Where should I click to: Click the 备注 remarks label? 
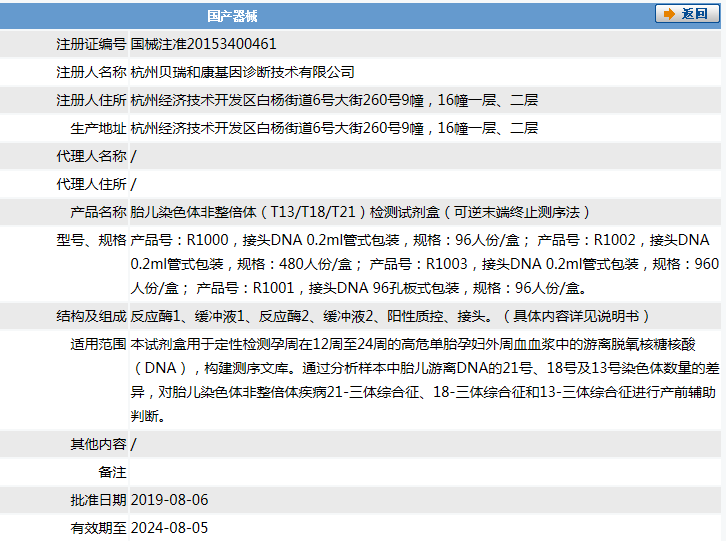pyautogui.click(x=112, y=472)
